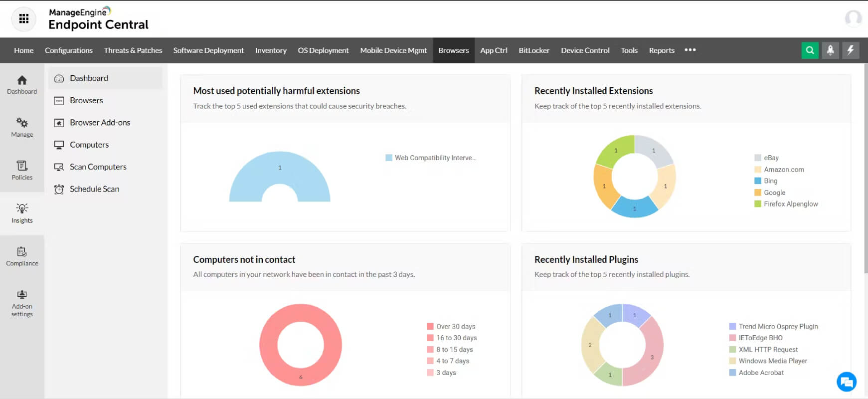Image resolution: width=868 pixels, height=399 pixels.
Task: Open the BitLocker module tab
Action: tap(534, 50)
